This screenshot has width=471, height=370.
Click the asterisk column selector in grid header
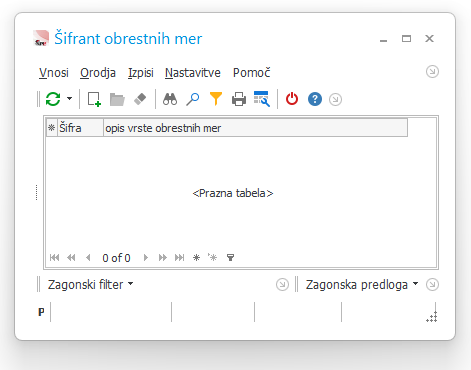[x=52, y=128]
